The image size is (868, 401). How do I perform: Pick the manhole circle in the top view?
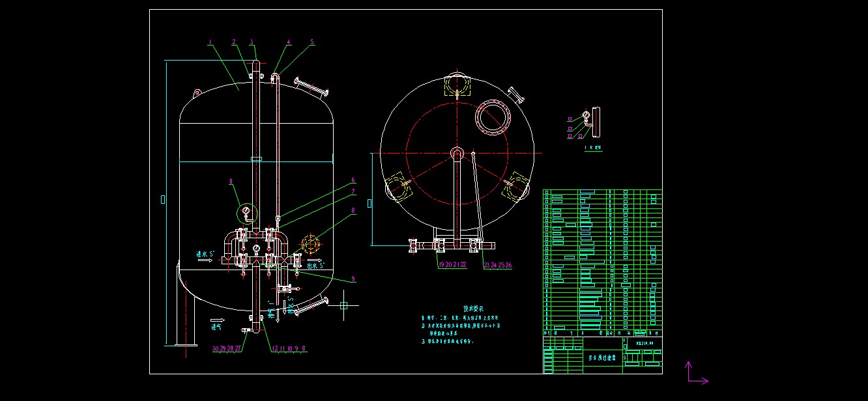tap(493, 117)
